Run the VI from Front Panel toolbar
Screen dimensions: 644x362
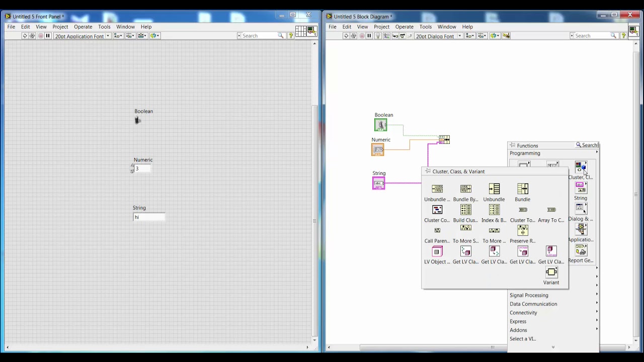25,36
